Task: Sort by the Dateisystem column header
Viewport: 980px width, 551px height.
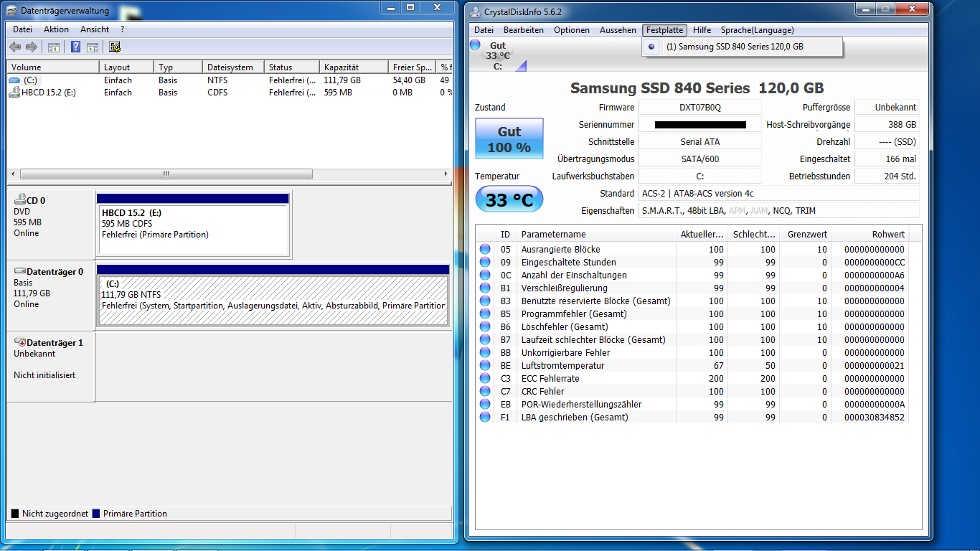Action: [x=233, y=67]
